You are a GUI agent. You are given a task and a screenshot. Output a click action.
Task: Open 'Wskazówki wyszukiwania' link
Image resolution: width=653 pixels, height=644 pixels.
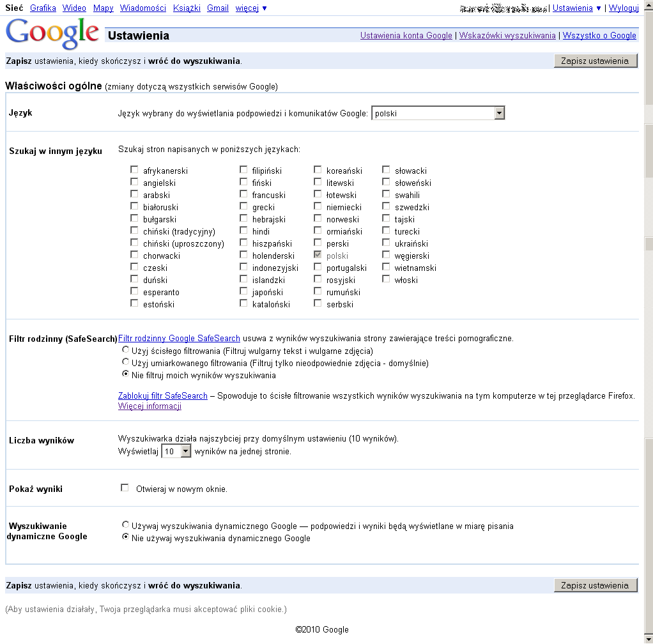(507, 35)
